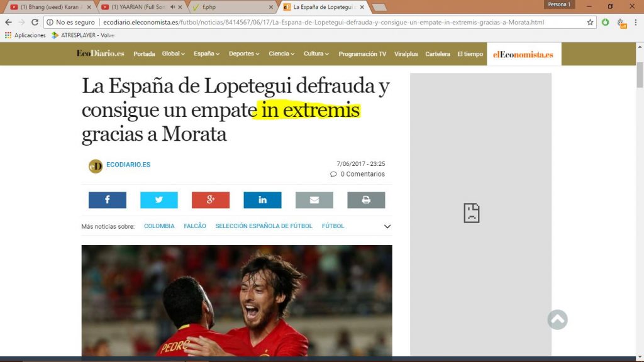Expand the Más noticias sobre chevron

point(387,226)
